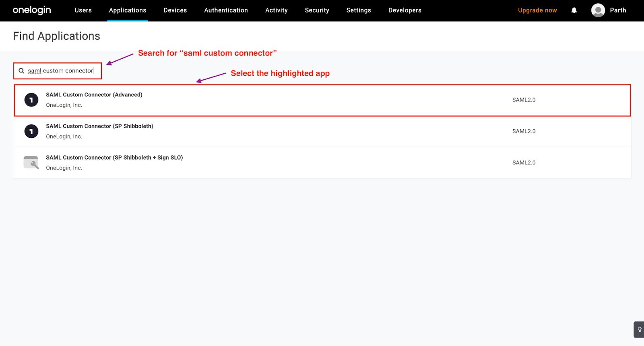
Task: Open the Parth account dropdown
Action: pyautogui.click(x=618, y=10)
